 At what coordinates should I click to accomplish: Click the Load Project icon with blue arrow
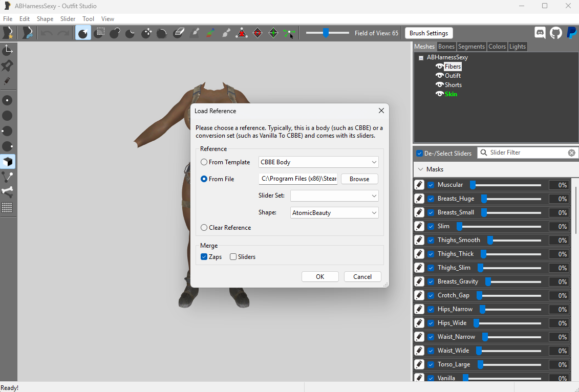pos(28,33)
